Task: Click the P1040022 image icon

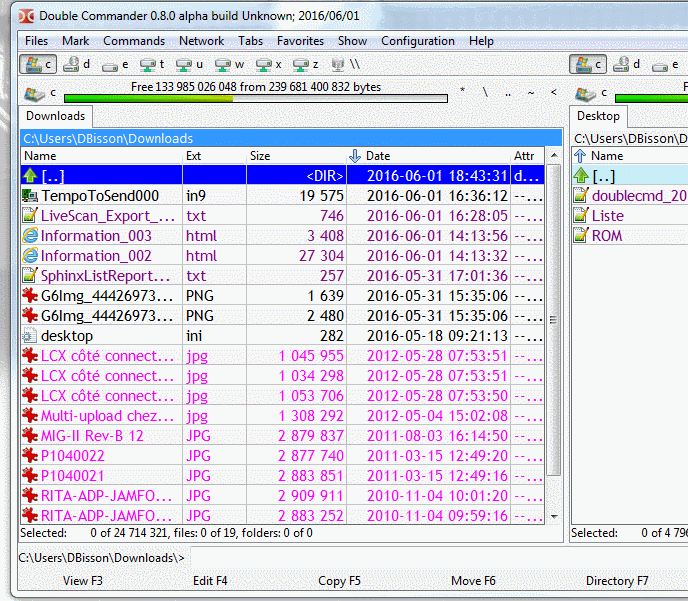Action: point(30,456)
